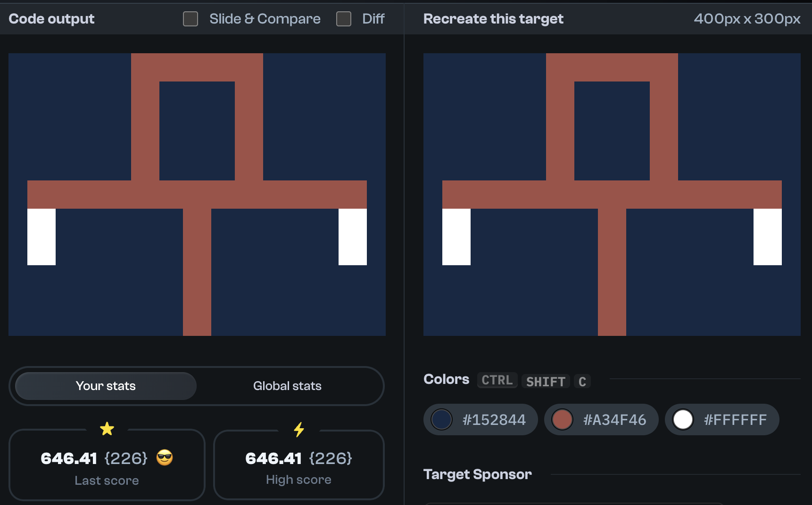Screen dimensions: 812x505
Task: Click the Last score card
Action: coord(107,465)
